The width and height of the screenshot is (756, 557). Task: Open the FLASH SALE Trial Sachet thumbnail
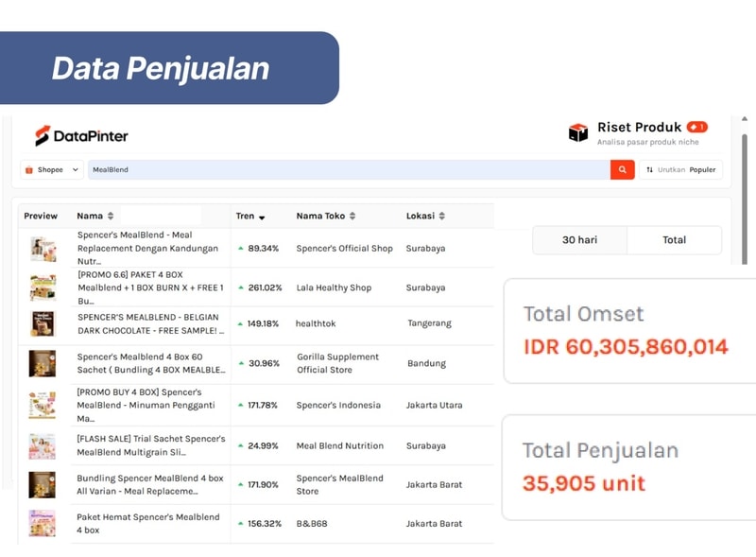[x=43, y=446]
